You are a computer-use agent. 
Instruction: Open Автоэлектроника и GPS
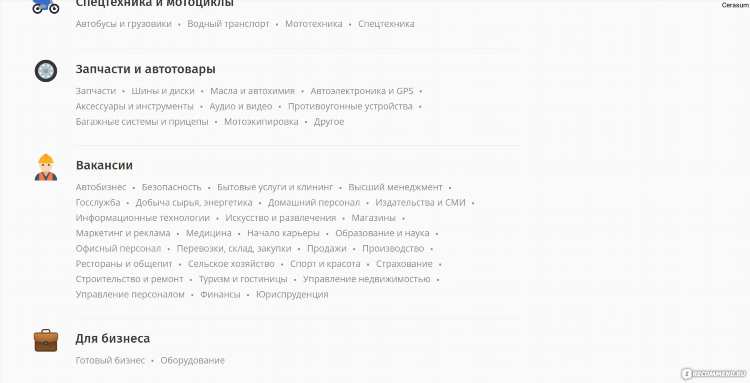362,91
